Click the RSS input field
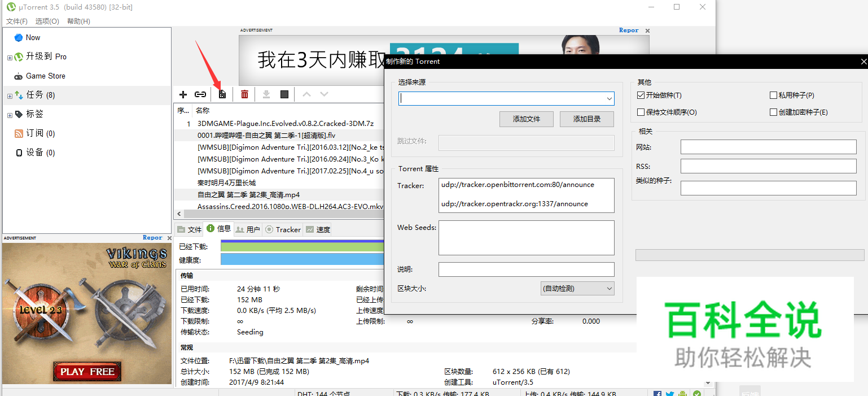 pyautogui.click(x=768, y=166)
